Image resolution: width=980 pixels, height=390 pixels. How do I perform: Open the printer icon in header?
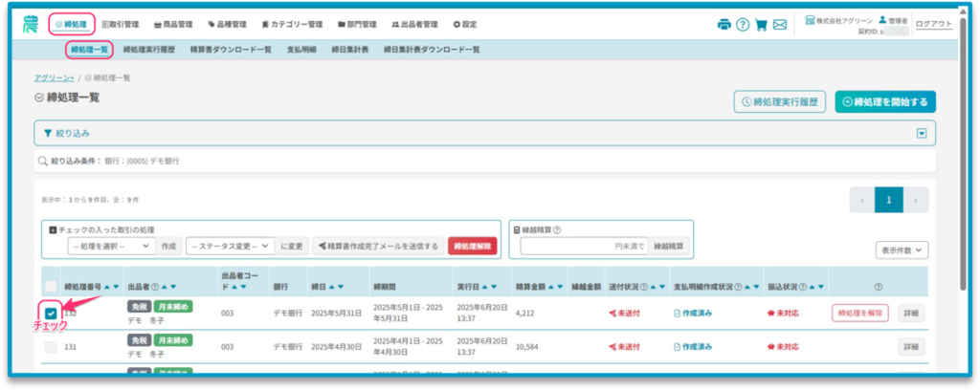[724, 25]
